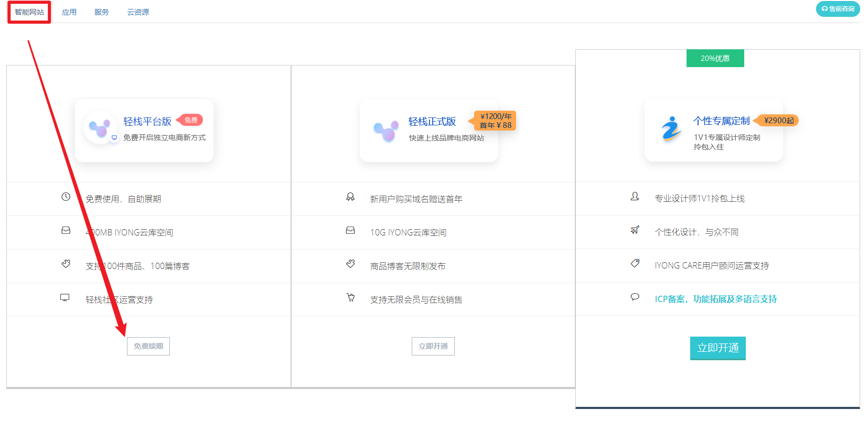Click the 免费续期 button
Image resolution: width=868 pixels, height=431 pixels.
pos(148,346)
